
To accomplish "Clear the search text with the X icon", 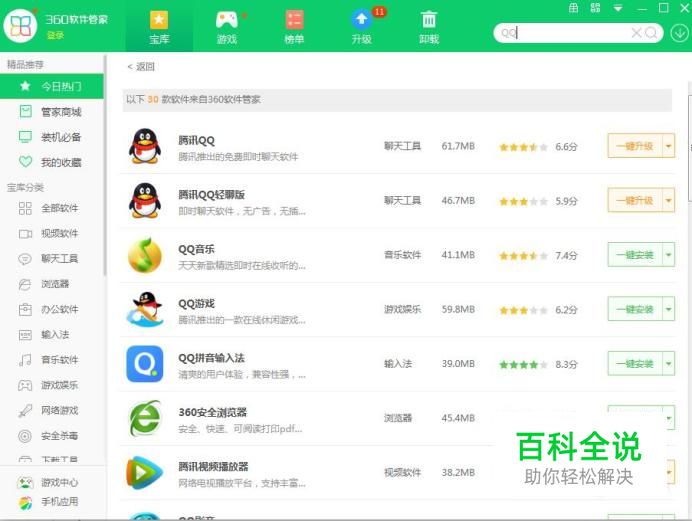I will (x=636, y=33).
